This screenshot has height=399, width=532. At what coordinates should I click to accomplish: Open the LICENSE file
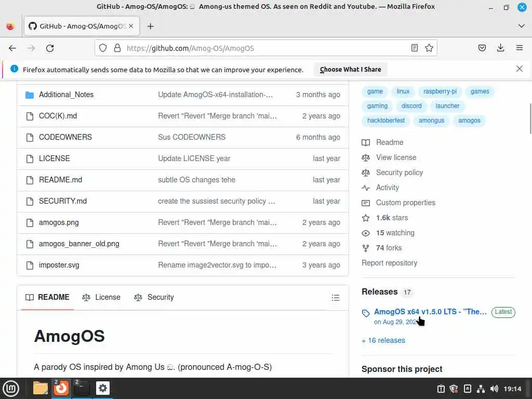coord(54,158)
